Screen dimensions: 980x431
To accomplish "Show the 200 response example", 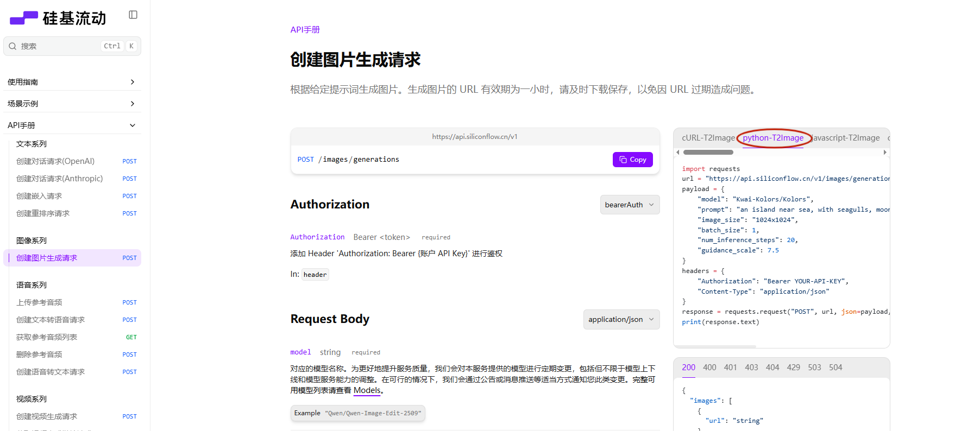I will pos(688,367).
